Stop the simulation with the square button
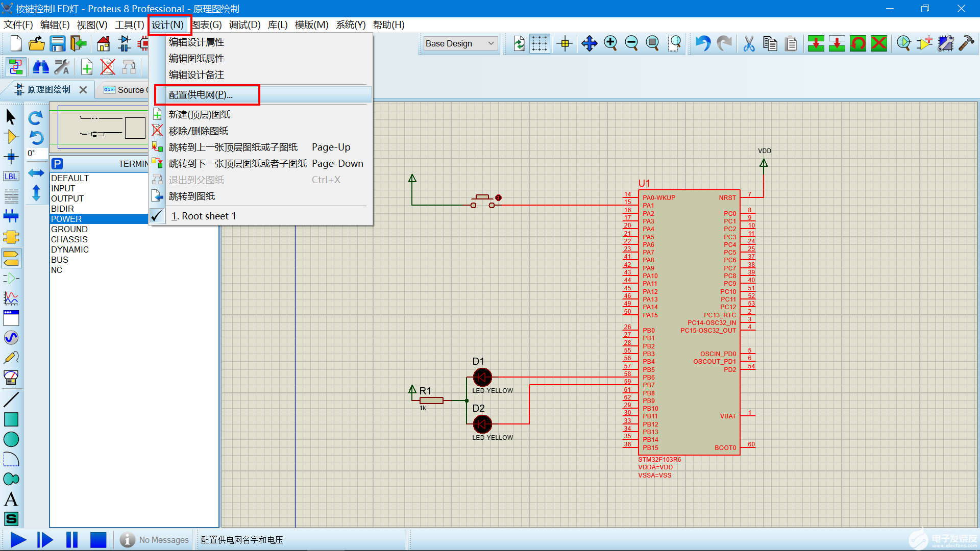This screenshot has width=980, height=551. pyautogui.click(x=98, y=540)
